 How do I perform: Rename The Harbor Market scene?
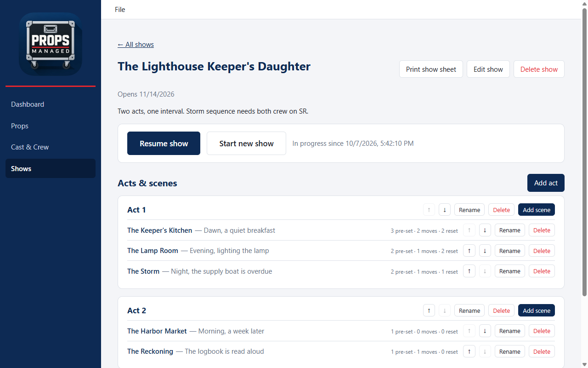[x=510, y=331]
